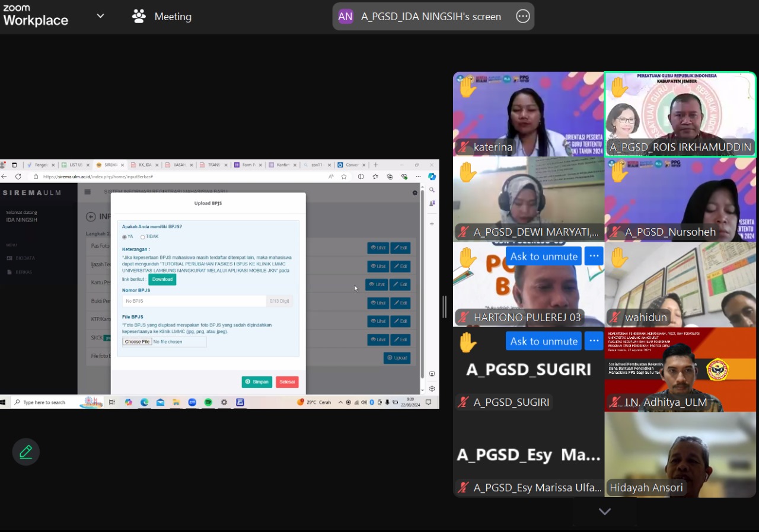Ask HARTONO PULEREJ 03 to unmute
Viewport: 759px width, 532px height.
[x=544, y=256]
